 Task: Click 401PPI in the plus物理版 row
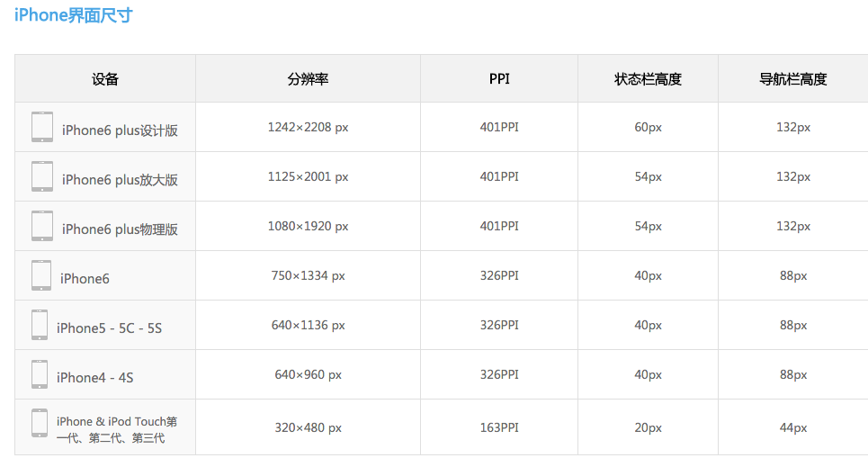pos(499,226)
